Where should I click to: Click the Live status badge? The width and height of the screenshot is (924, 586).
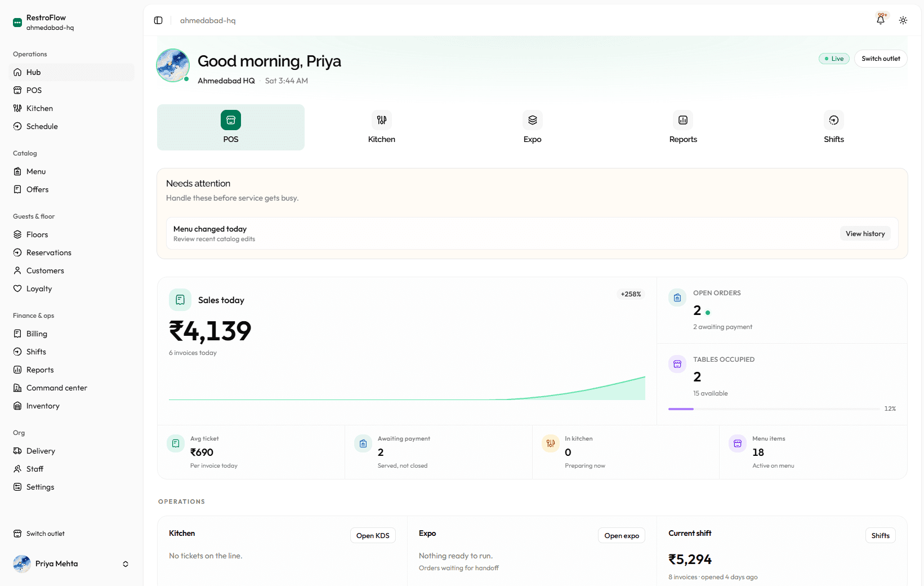click(x=834, y=59)
